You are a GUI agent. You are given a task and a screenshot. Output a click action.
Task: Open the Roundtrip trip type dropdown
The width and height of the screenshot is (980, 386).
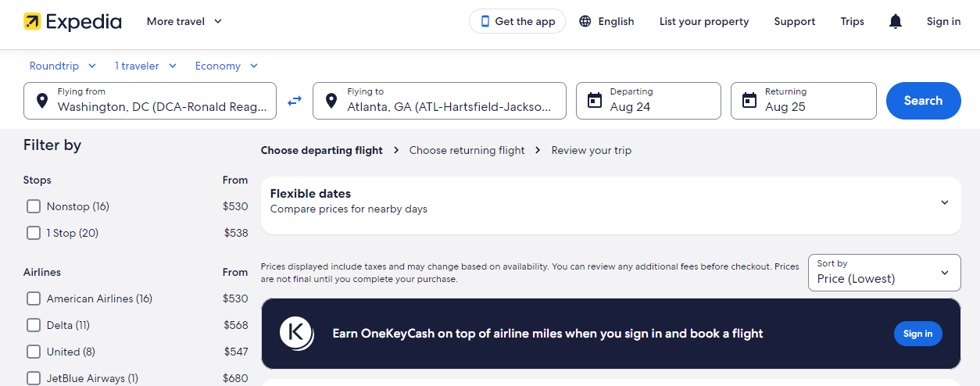pyautogui.click(x=63, y=66)
